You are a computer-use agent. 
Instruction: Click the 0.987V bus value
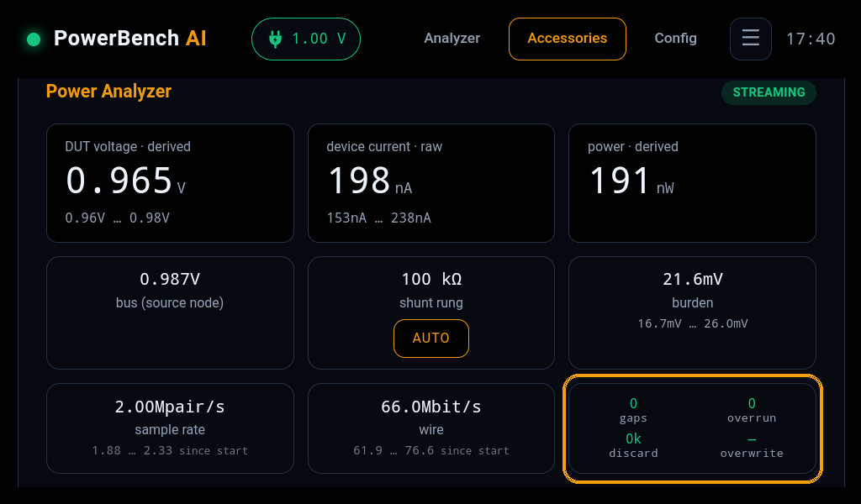click(x=170, y=279)
